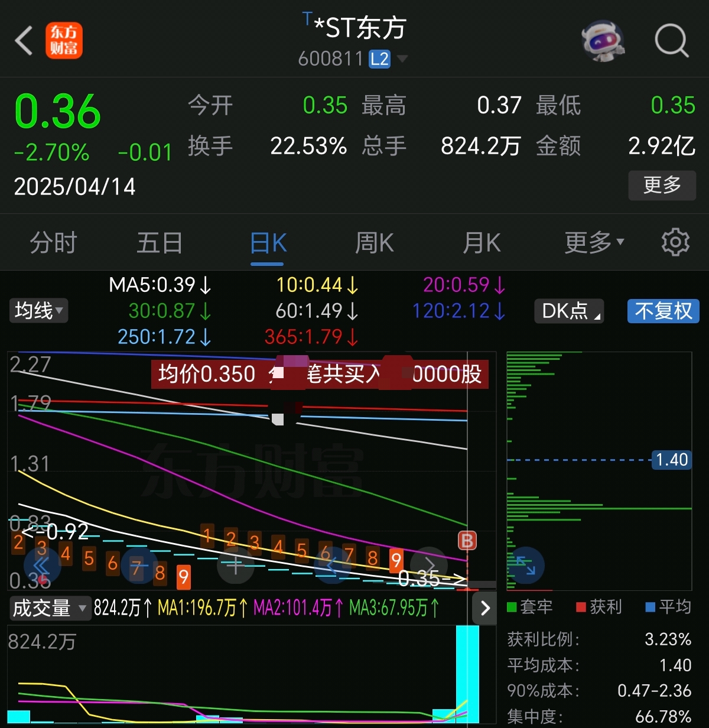Switch to the 五日 tab
The height and width of the screenshot is (728, 709).
point(160,242)
